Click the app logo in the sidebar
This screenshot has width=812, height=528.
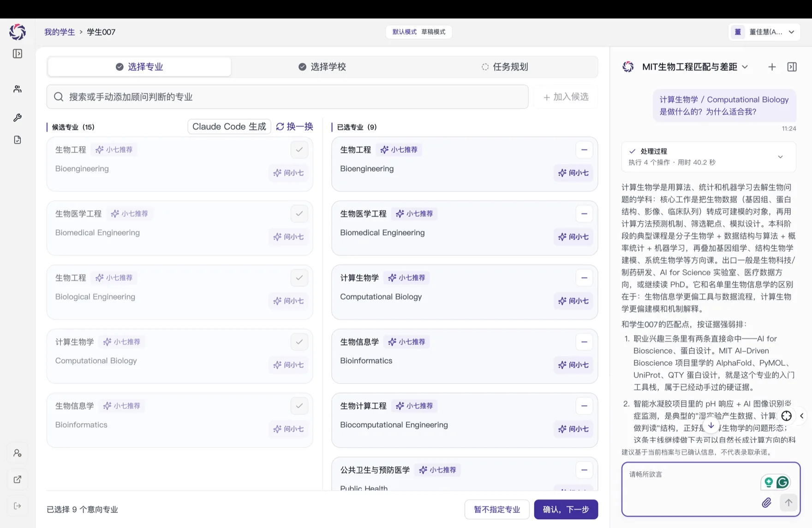click(x=18, y=32)
